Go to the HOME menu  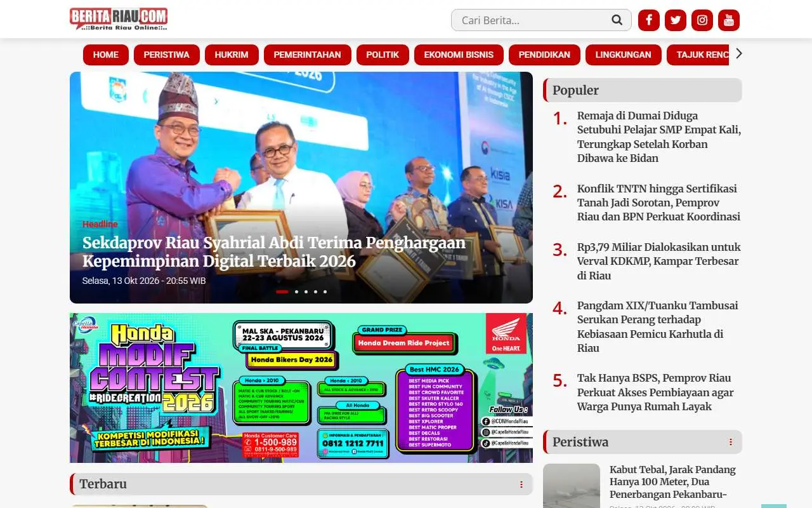click(106, 55)
